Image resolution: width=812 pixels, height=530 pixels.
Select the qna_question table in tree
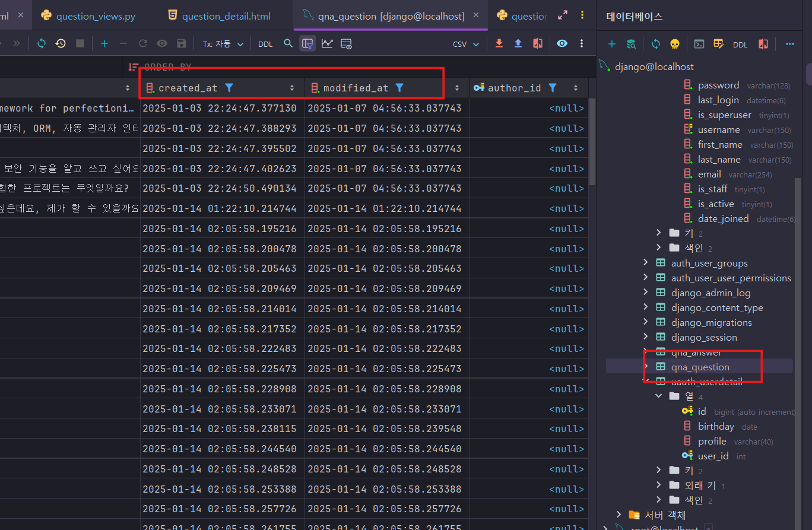tap(700, 367)
